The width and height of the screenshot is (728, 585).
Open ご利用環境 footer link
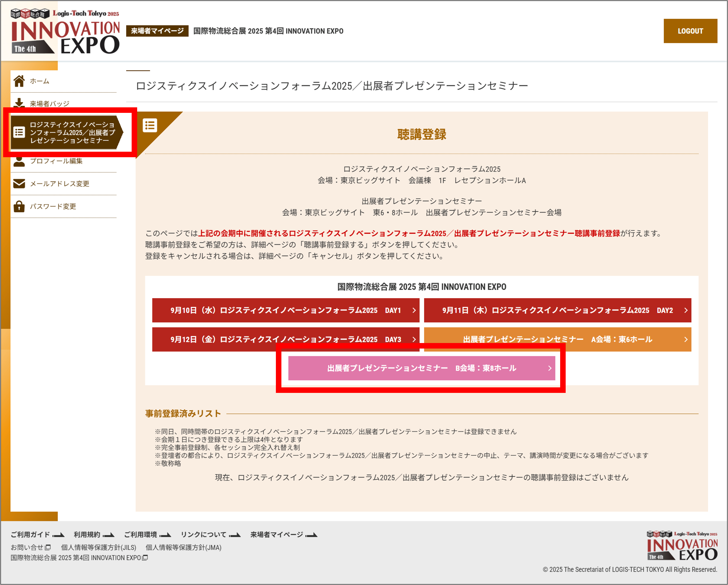[x=147, y=534]
